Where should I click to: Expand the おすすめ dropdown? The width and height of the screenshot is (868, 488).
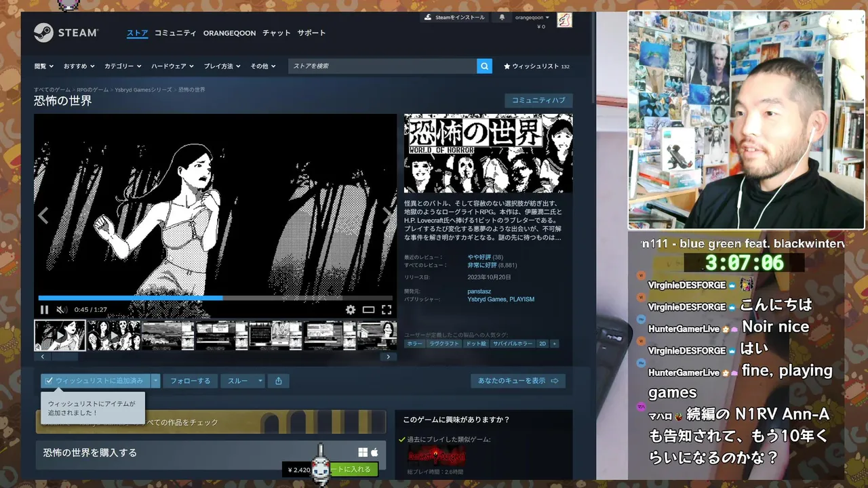pos(79,66)
